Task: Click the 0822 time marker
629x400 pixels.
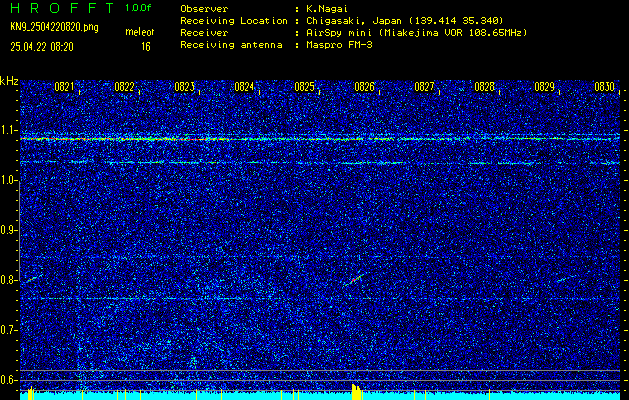Action: pos(124,87)
